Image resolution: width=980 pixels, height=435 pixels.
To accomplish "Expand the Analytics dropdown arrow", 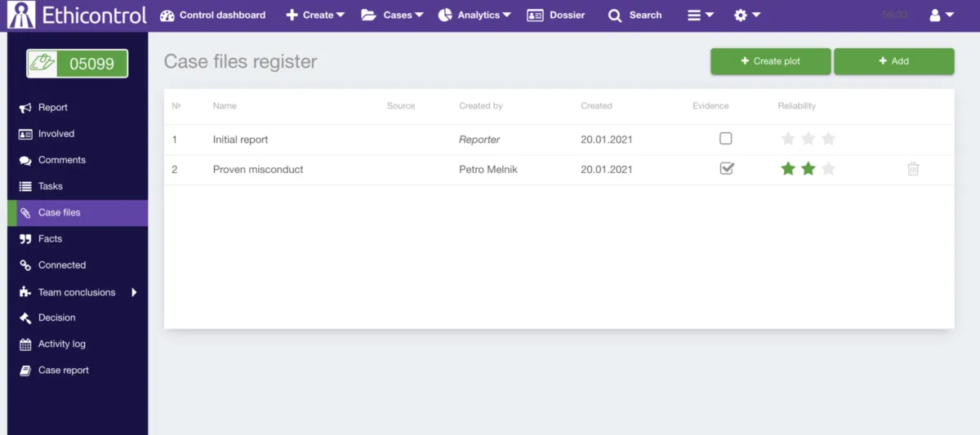I will [x=507, y=16].
